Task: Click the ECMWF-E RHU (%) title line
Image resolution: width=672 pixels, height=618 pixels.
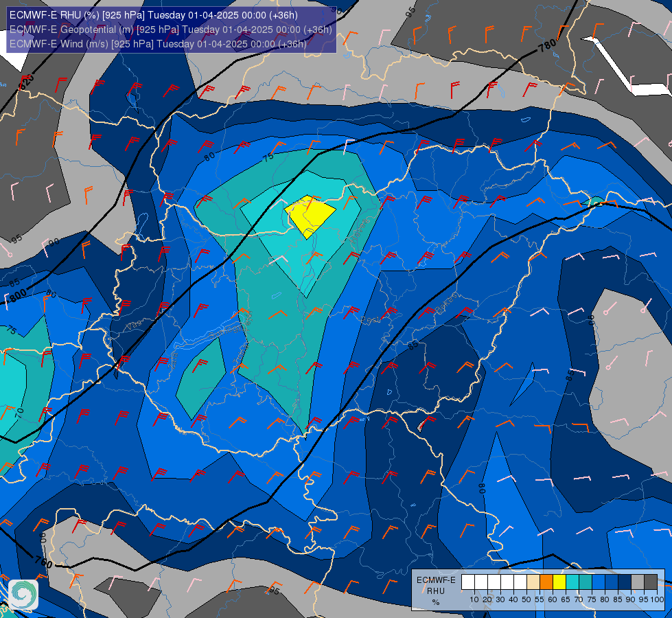Action: point(154,15)
